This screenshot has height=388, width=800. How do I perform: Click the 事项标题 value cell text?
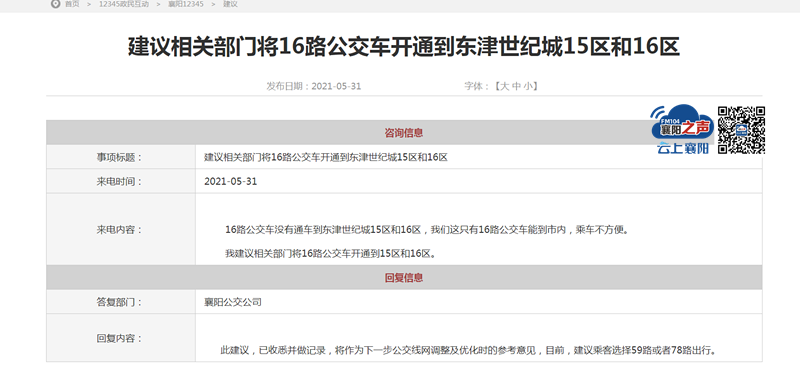pyautogui.click(x=326, y=157)
